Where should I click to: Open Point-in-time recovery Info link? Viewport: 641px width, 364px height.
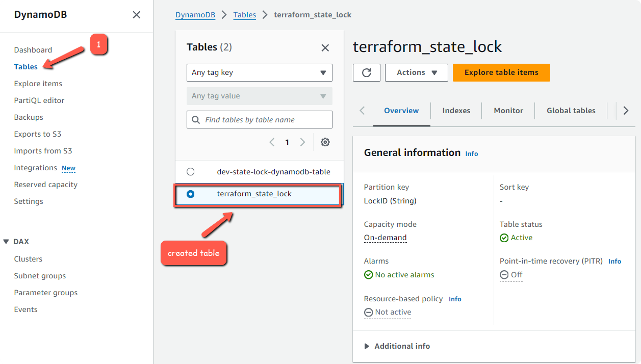click(x=614, y=261)
